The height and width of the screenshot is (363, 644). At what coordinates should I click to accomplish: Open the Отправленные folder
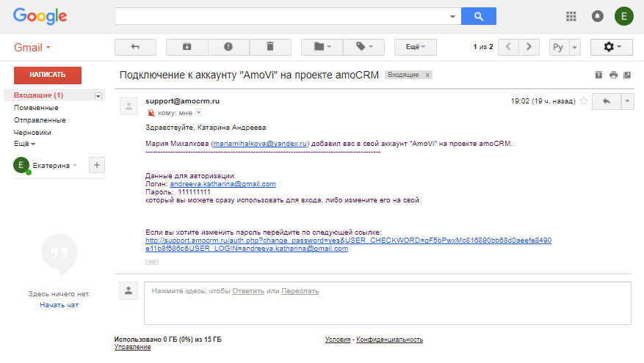click(40, 120)
